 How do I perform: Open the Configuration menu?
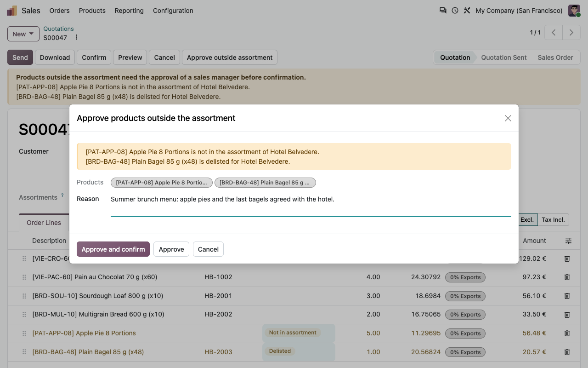point(173,11)
